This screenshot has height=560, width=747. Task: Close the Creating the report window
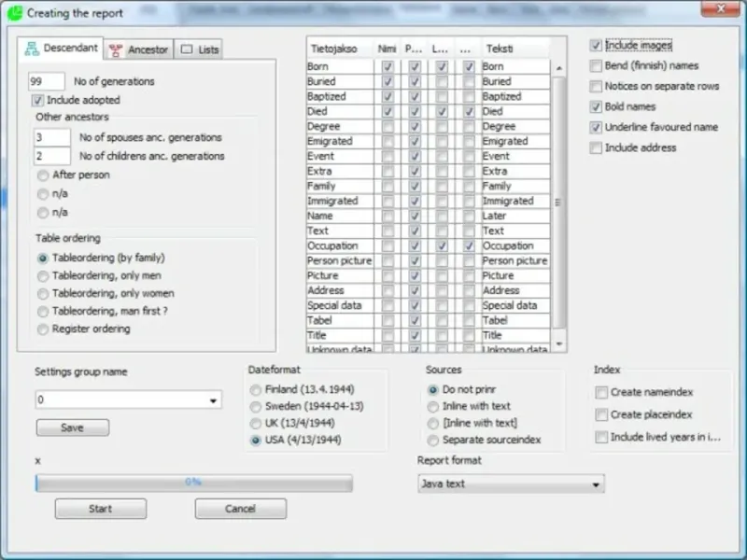click(x=720, y=8)
